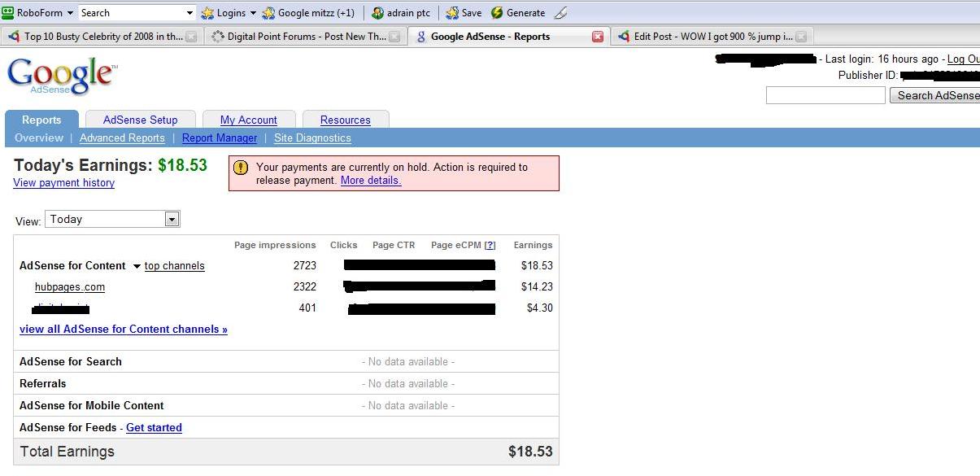
Task: Open the My Account tab
Action: [249, 120]
